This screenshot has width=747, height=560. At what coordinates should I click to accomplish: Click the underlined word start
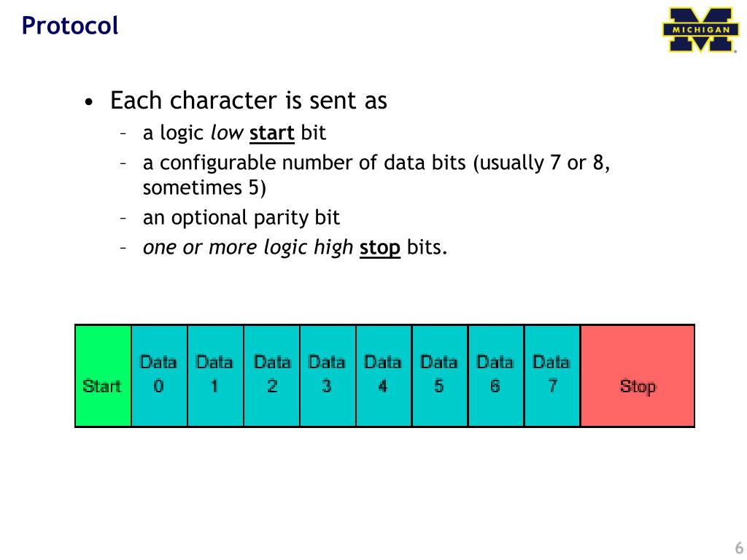pos(272,133)
